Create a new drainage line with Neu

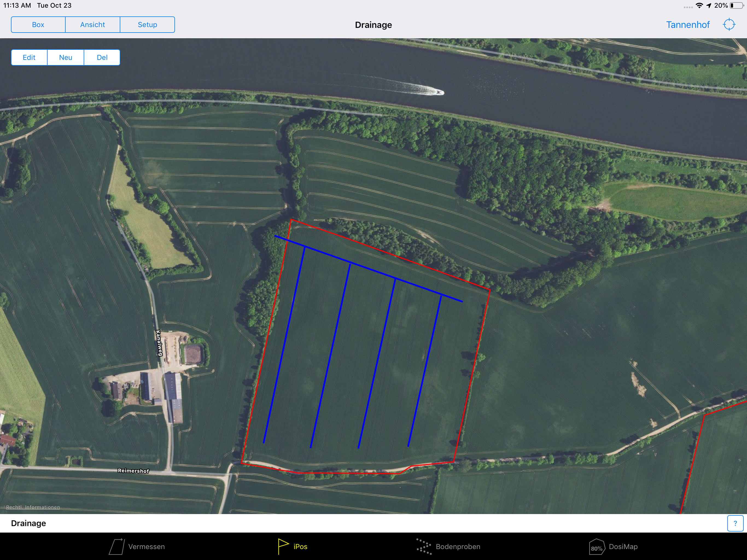pos(66,57)
